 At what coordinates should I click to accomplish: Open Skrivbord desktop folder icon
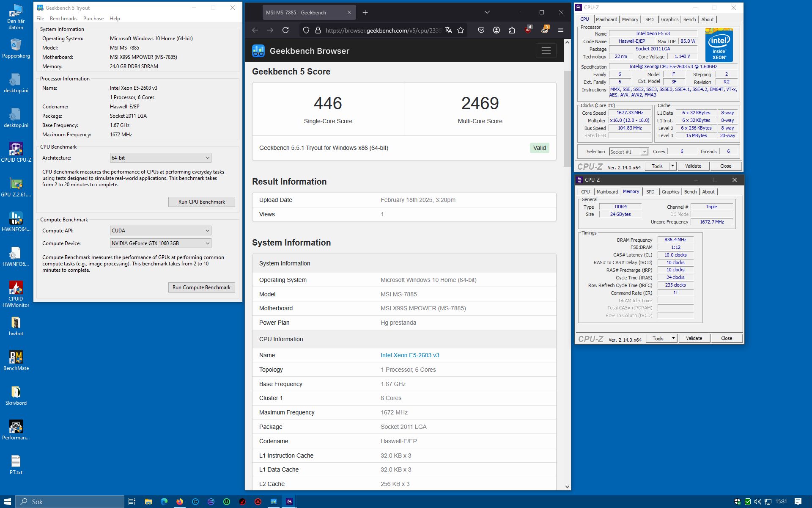pos(16,395)
